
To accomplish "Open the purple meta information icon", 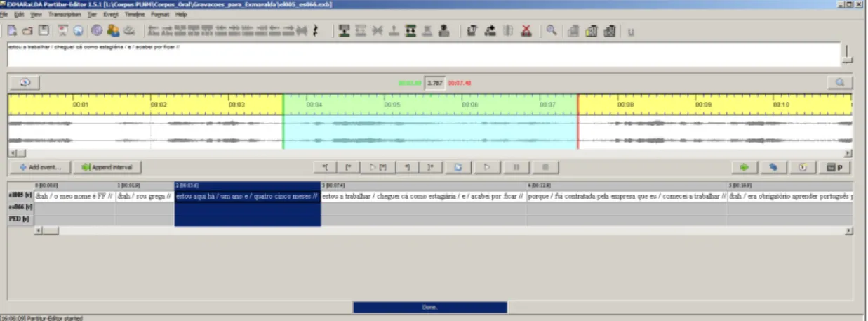I will (x=97, y=30).
